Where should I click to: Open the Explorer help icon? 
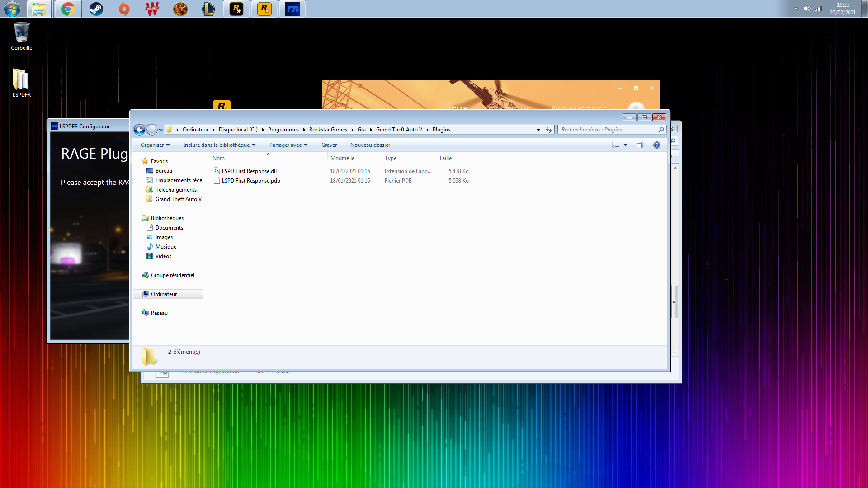point(656,145)
